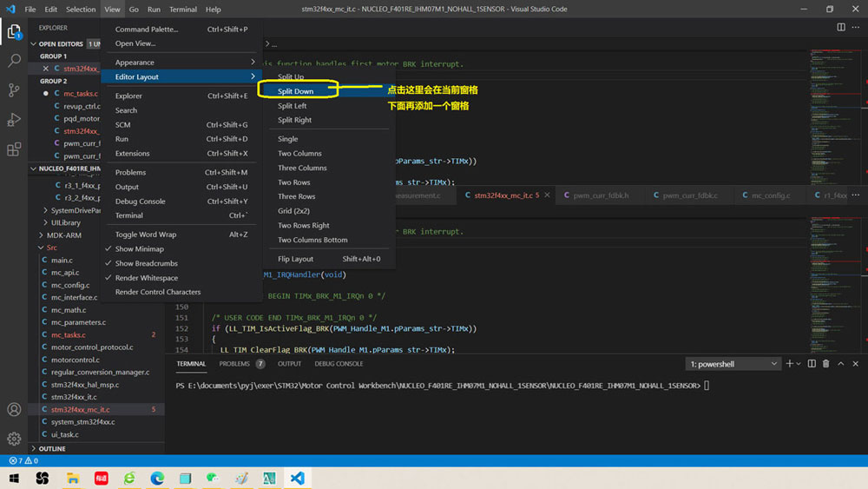Open the new terminal launch profile arrow
Image resolution: width=868 pixels, height=489 pixels.
click(x=799, y=364)
